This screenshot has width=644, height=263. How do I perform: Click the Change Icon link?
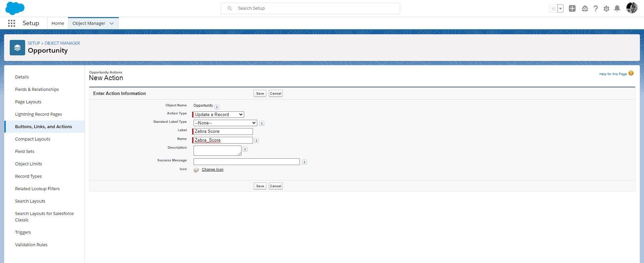coord(213,170)
